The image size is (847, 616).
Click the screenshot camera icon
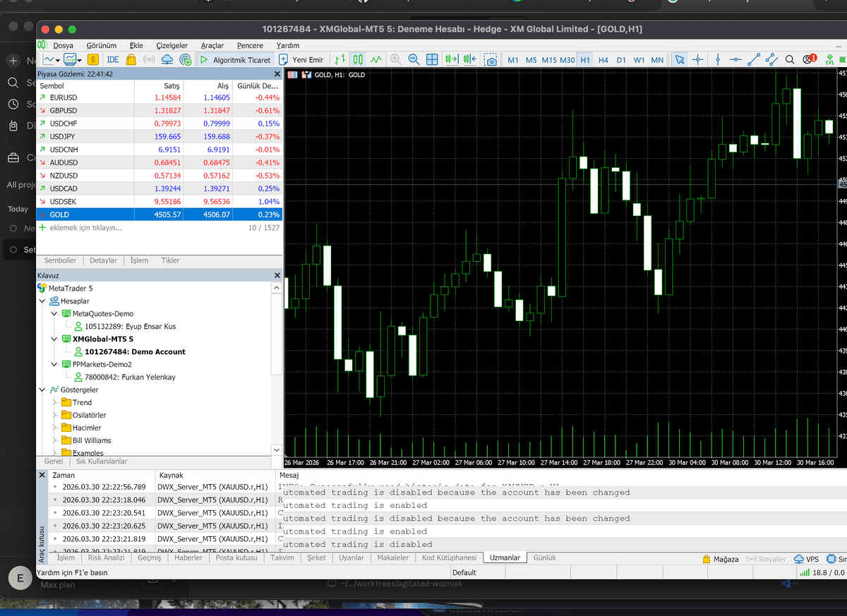click(490, 60)
